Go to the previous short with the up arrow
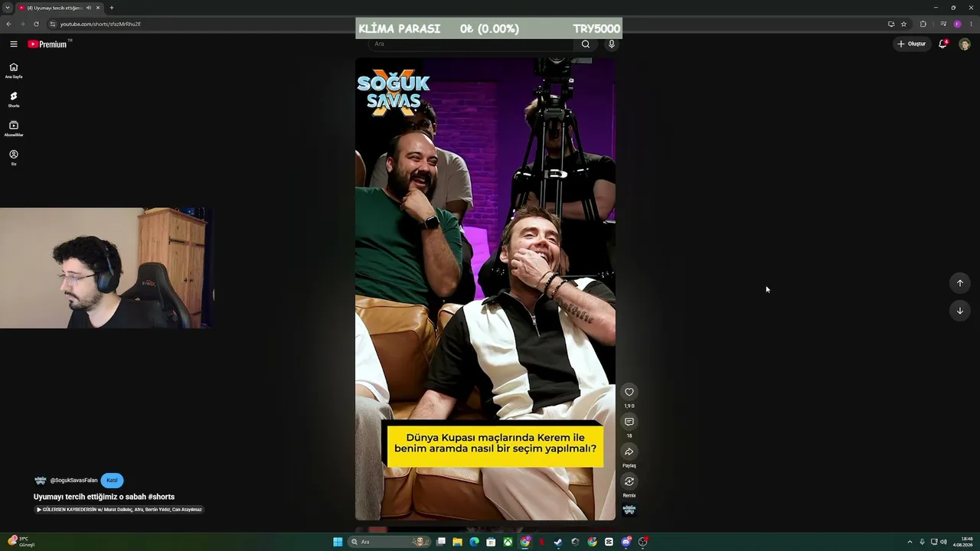The image size is (980, 551). point(960,283)
